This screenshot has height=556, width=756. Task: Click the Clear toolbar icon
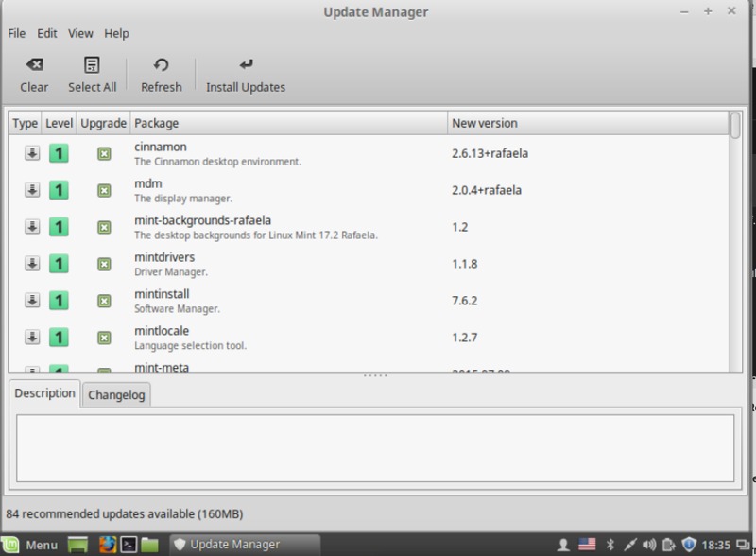click(x=34, y=65)
